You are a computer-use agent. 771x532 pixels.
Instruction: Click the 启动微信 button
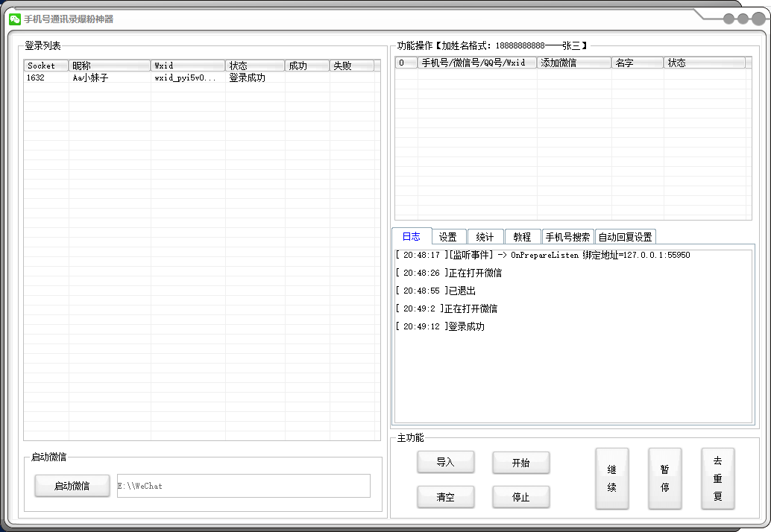[72, 486]
